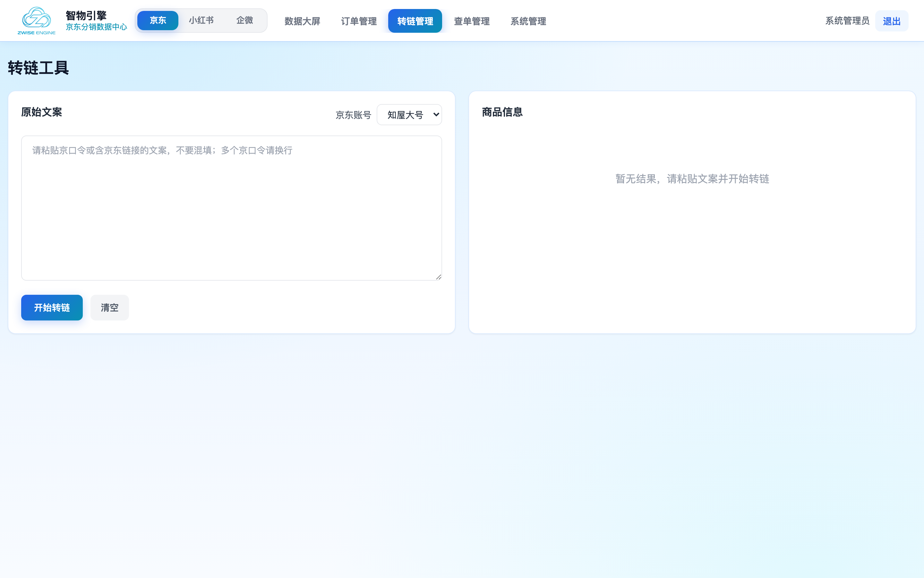Switch to the 企微 platform tab
The image size is (924, 578).
point(244,20)
